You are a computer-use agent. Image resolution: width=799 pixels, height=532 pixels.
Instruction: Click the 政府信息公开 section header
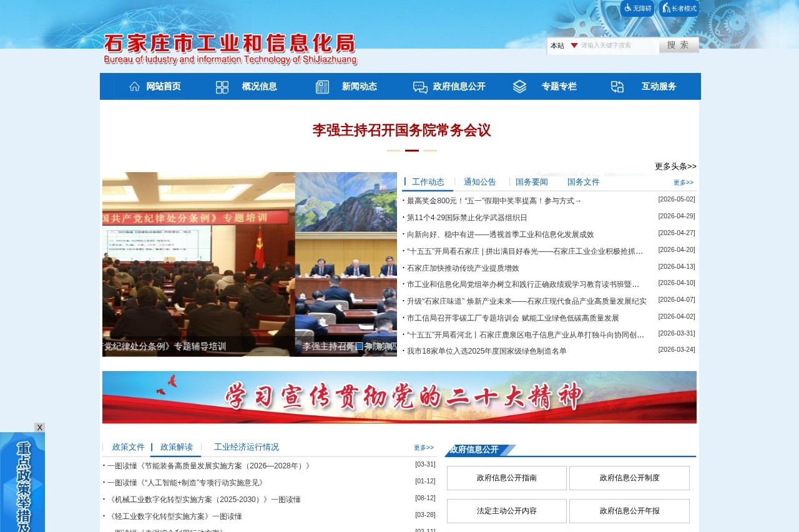tap(474, 450)
